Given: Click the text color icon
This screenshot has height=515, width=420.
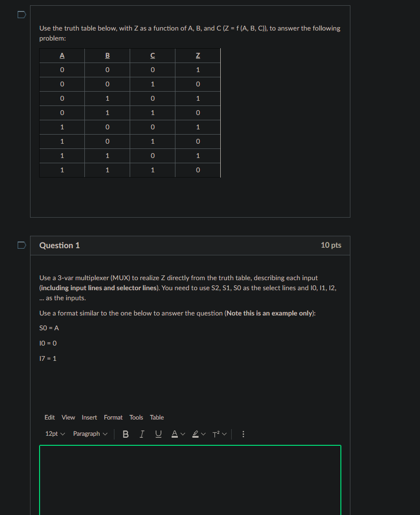Looking at the screenshot, I should pos(174,434).
